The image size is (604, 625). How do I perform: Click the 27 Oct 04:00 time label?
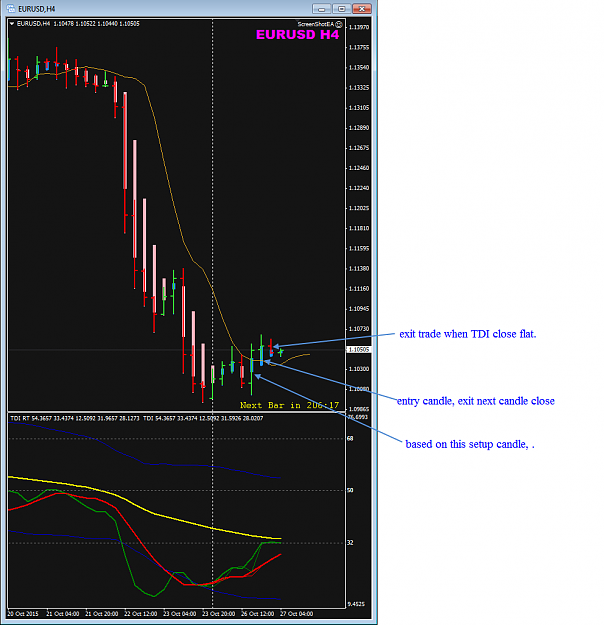pyautogui.click(x=296, y=614)
